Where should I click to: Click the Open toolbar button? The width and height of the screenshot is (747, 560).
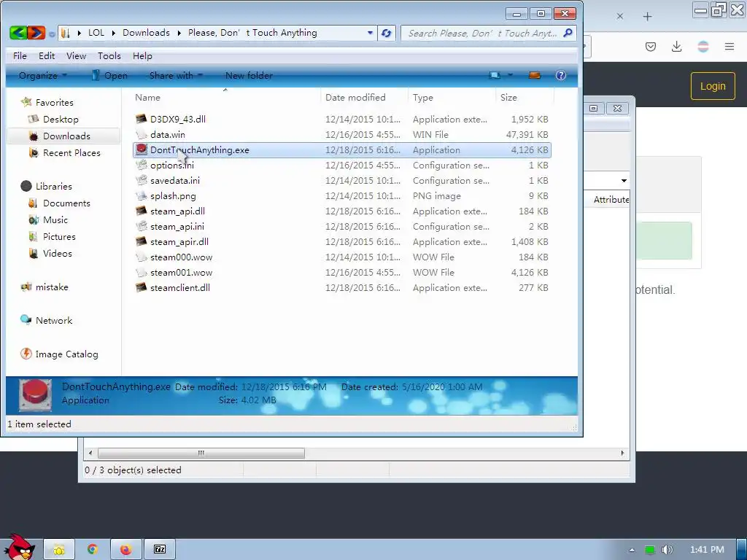click(x=109, y=75)
